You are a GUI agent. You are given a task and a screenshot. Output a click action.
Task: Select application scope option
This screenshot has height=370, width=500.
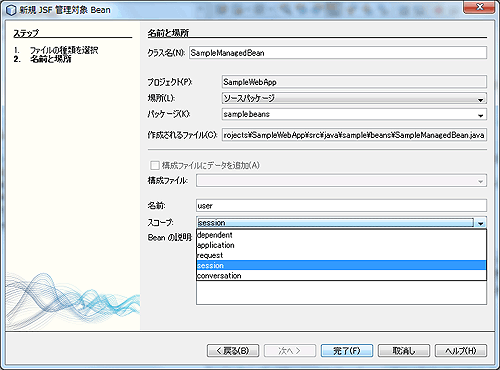[x=341, y=245]
